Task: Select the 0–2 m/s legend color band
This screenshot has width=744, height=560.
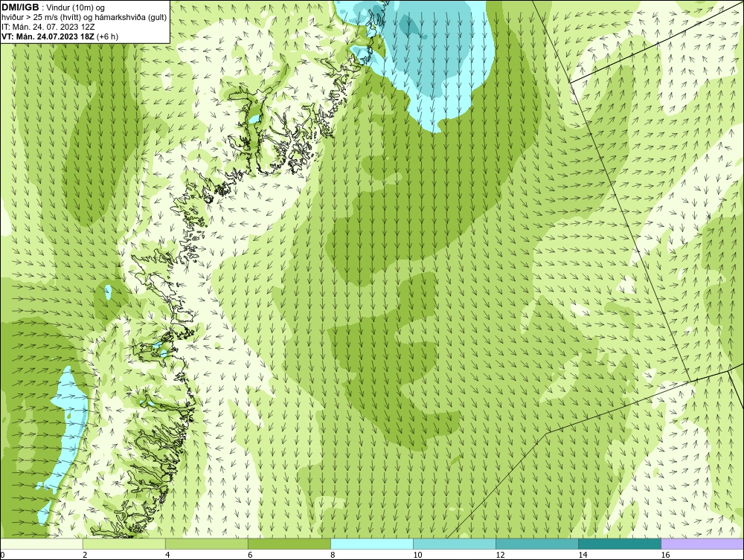Action: [42, 544]
